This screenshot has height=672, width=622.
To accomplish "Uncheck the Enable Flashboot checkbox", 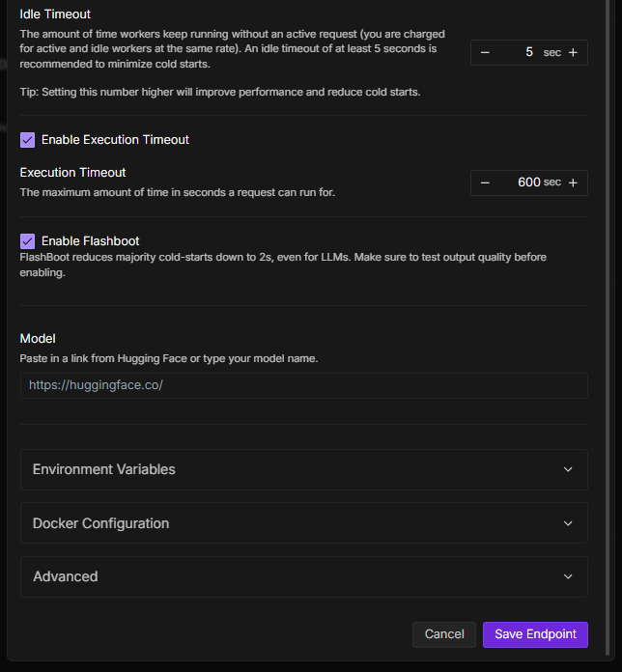I will coord(28,241).
